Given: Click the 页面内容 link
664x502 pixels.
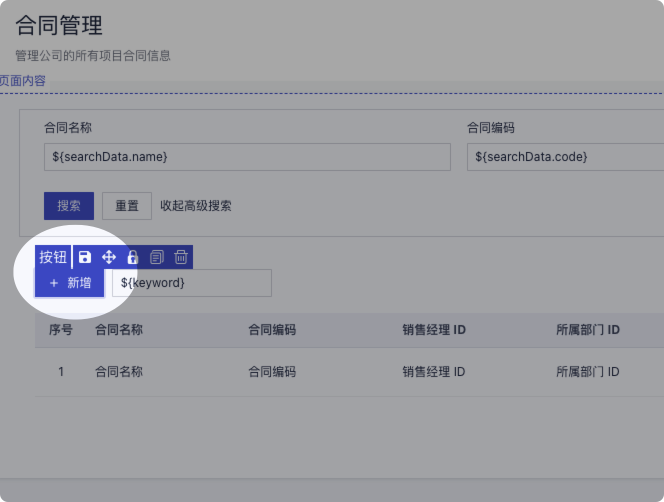Looking at the screenshot, I should coord(22,81).
